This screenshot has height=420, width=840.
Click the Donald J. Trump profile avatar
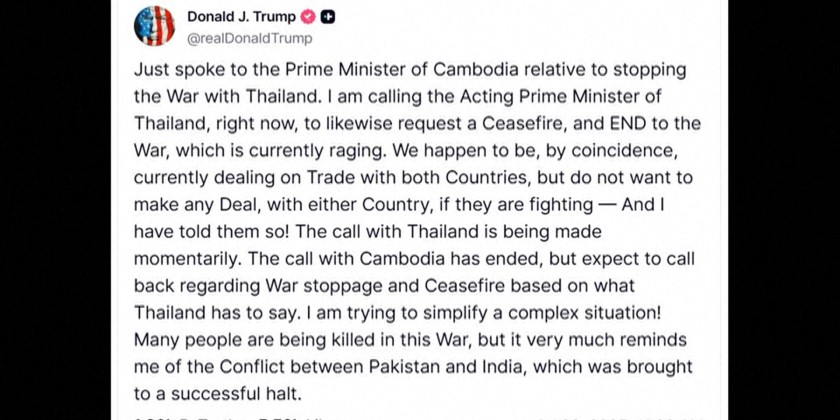[x=155, y=26]
